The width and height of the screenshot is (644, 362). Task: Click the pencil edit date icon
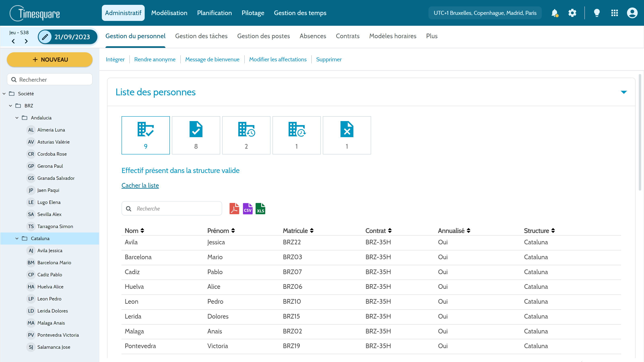(45, 37)
